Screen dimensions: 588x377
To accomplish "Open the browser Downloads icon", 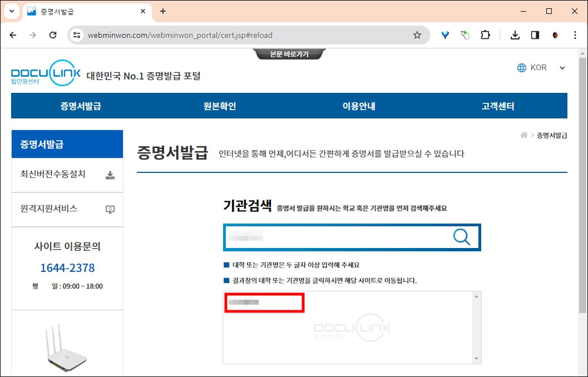I will [515, 34].
